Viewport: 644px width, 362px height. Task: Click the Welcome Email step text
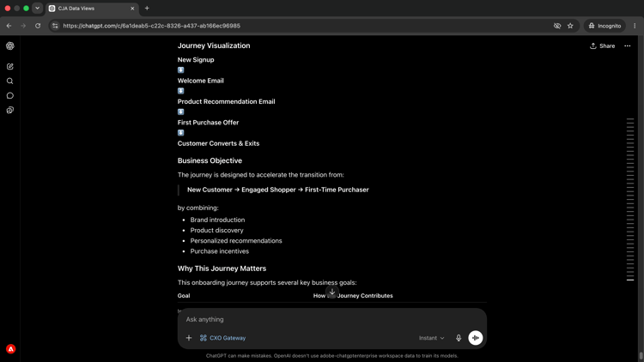(x=200, y=81)
